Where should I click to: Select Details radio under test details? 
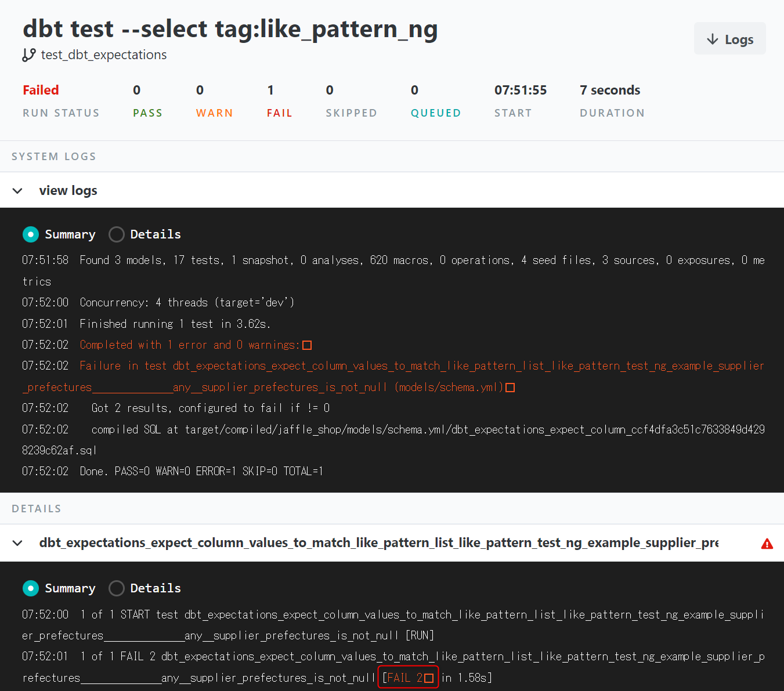pyautogui.click(x=117, y=588)
